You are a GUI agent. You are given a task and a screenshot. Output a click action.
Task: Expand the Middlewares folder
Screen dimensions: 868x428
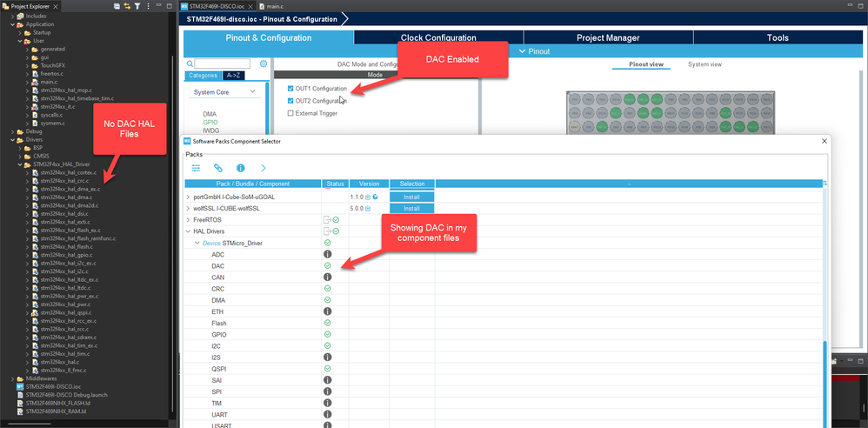[13, 378]
